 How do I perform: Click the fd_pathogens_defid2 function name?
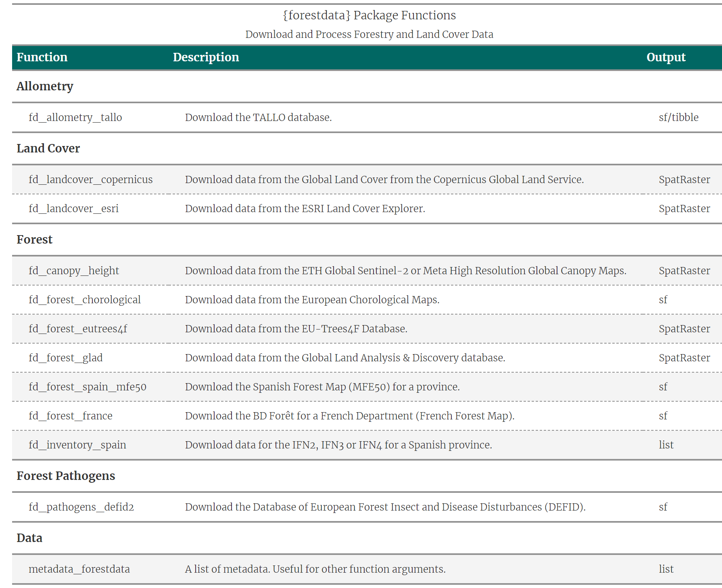(81, 507)
